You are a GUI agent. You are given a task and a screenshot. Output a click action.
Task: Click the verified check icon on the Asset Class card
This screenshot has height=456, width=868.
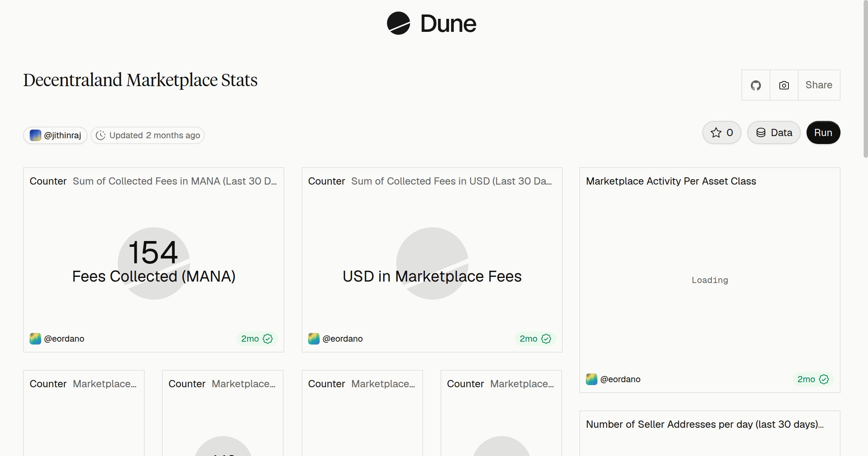point(824,379)
